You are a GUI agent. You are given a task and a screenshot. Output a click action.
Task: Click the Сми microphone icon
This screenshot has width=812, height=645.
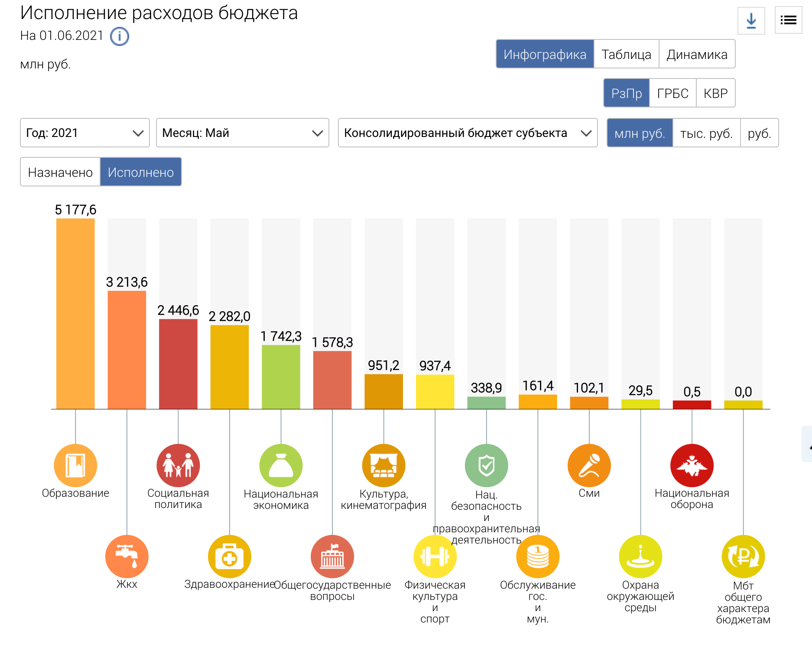pos(589,466)
